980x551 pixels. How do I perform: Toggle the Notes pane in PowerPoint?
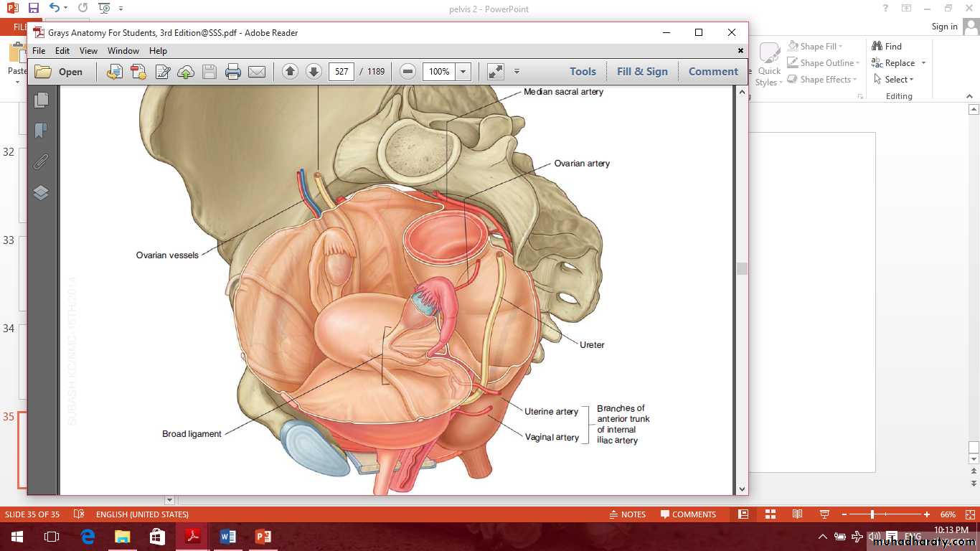[627, 514]
